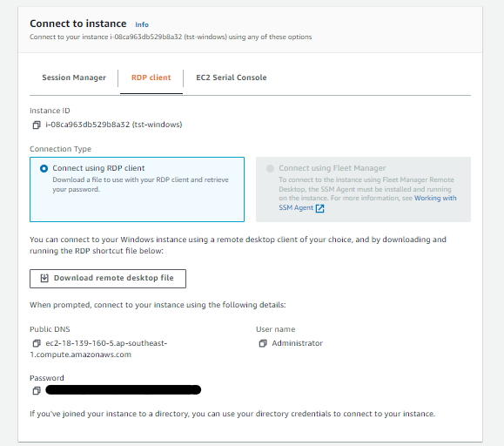Click the RDP client card description text
504x446 pixels.
(x=140, y=185)
